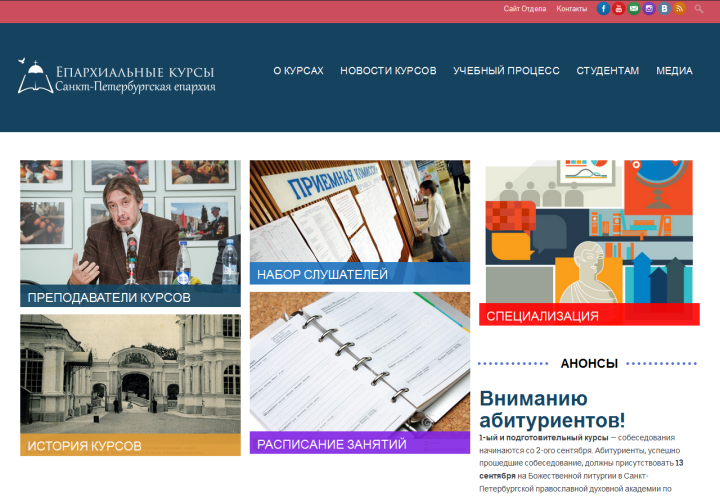Open the Контакты link
The height and width of the screenshot is (496, 720).
(x=571, y=9)
